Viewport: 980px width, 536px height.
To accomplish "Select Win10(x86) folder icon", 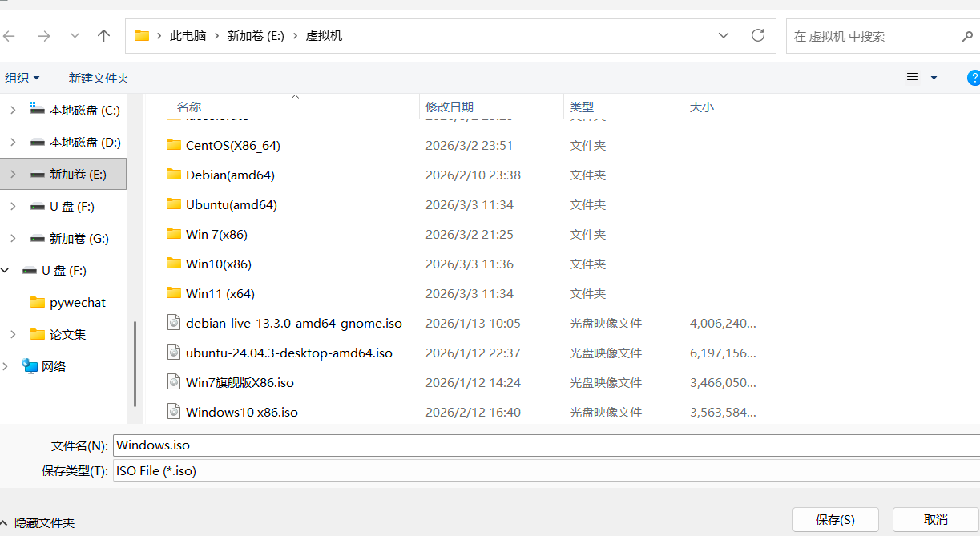I will click(174, 264).
